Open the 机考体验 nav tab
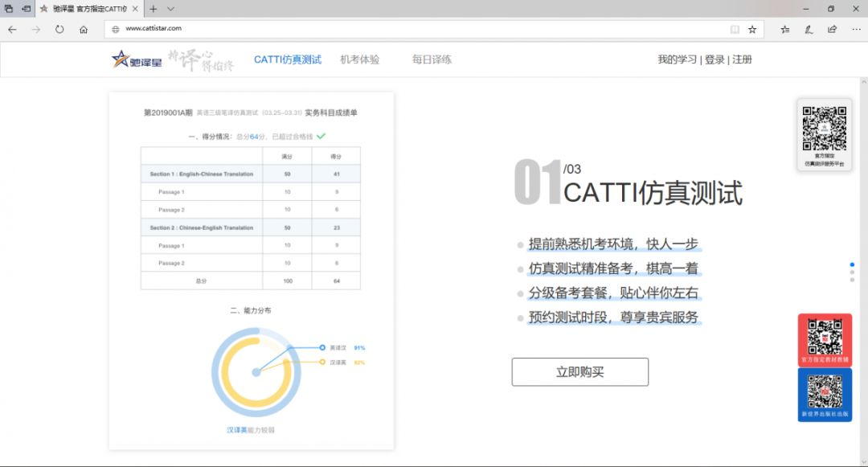 (360, 59)
